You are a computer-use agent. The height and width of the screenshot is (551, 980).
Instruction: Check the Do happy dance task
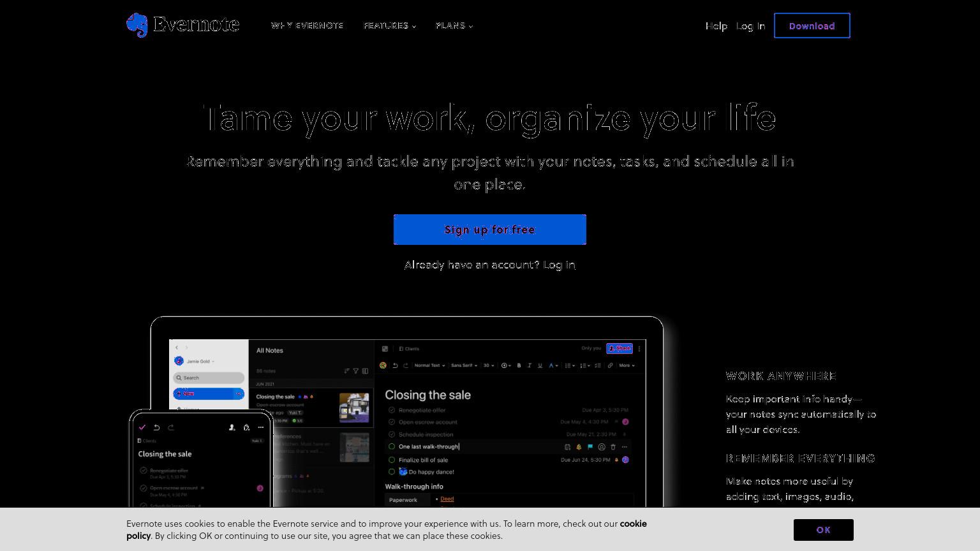point(392,472)
